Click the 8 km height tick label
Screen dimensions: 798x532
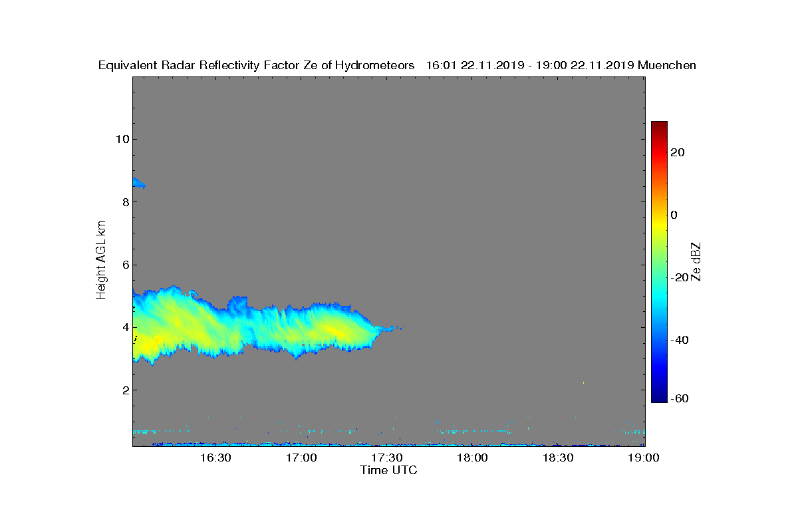pos(124,202)
